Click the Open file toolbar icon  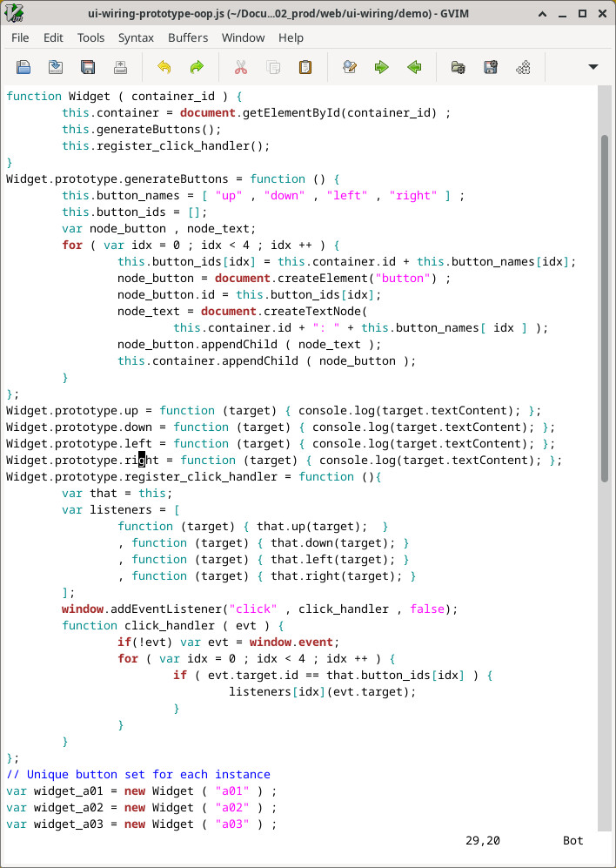tap(23, 67)
